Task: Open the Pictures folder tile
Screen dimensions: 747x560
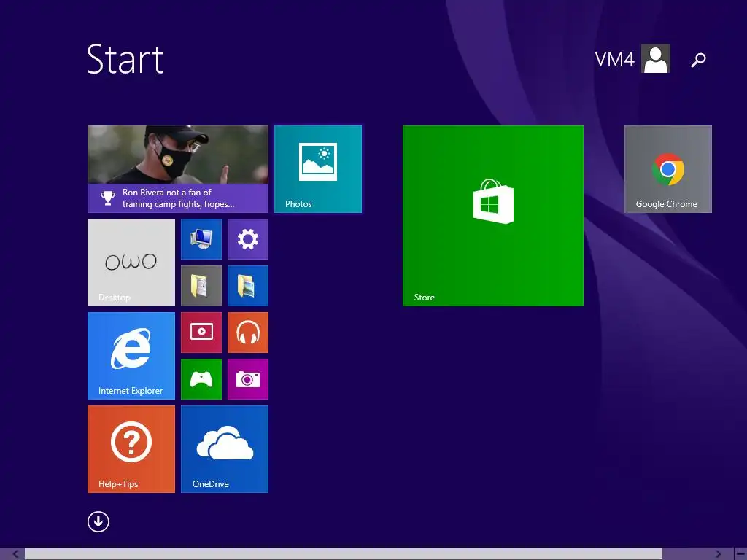Action: [248, 286]
